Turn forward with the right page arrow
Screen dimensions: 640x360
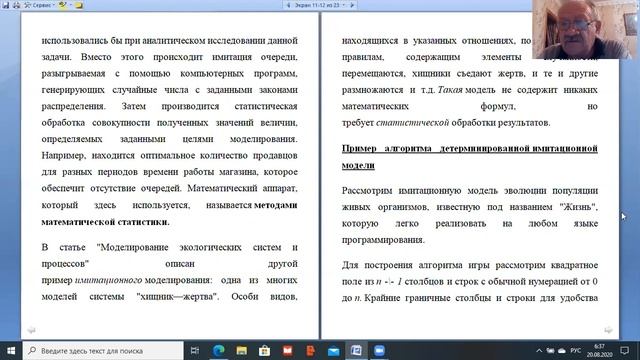[x=608, y=330]
